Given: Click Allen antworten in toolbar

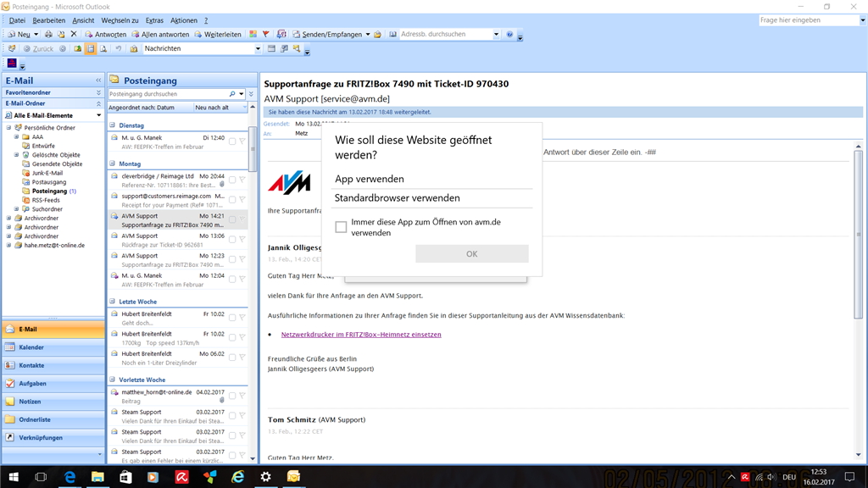Looking at the screenshot, I should point(160,34).
